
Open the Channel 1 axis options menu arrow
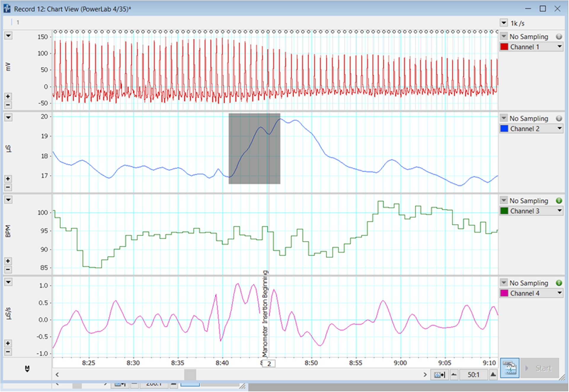pos(8,36)
